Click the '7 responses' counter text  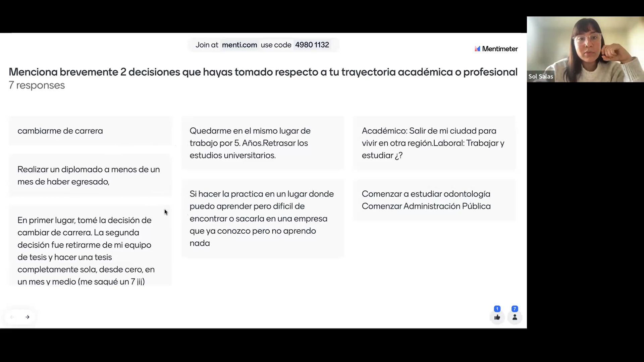(37, 85)
